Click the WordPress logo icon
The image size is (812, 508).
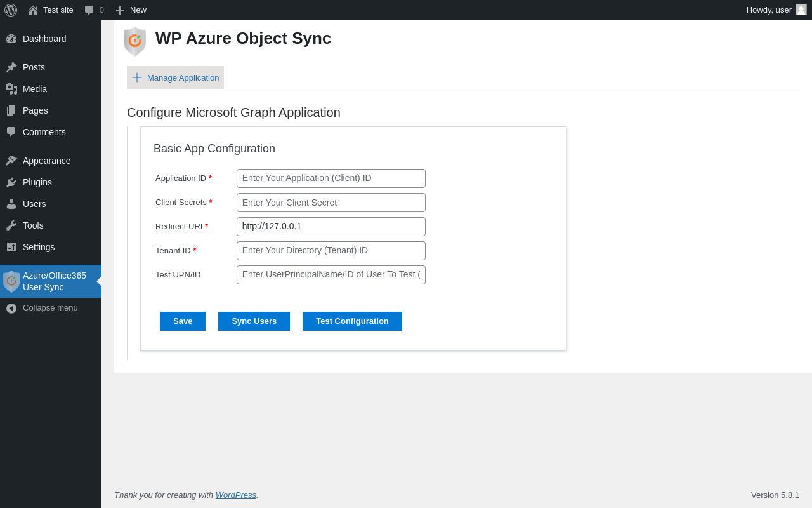(11, 10)
